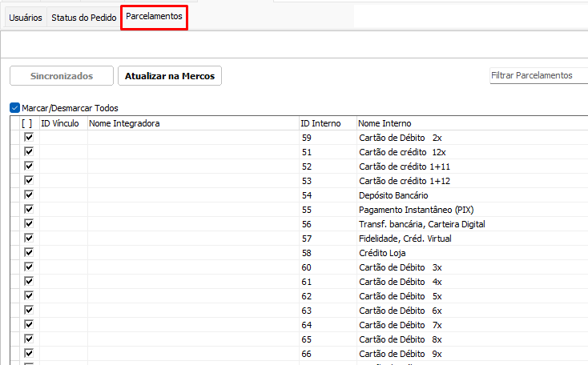Click the ID Vínculo column header
This screenshot has width=588, height=365.
coord(60,123)
